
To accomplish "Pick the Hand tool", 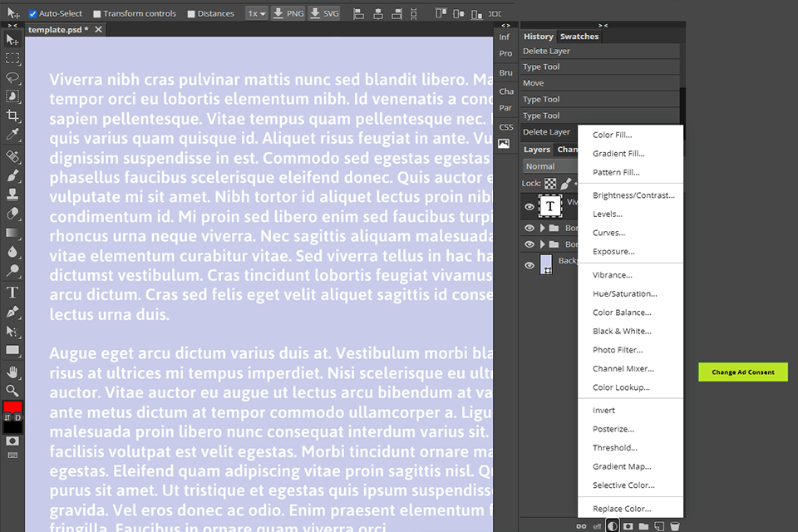I will (x=12, y=370).
